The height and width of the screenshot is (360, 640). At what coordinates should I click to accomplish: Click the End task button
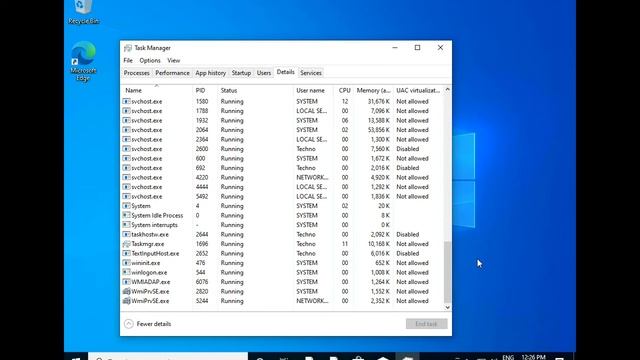(x=426, y=324)
